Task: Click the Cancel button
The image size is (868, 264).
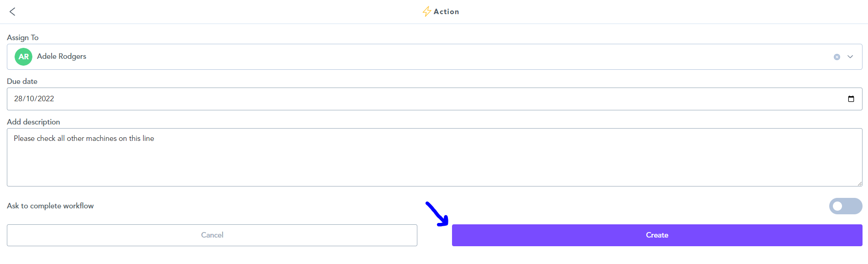Action: [x=212, y=235]
